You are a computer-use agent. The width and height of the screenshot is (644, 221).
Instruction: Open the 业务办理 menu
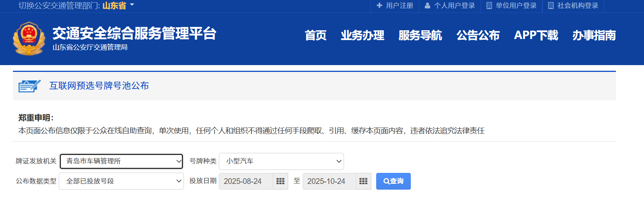[x=362, y=35]
